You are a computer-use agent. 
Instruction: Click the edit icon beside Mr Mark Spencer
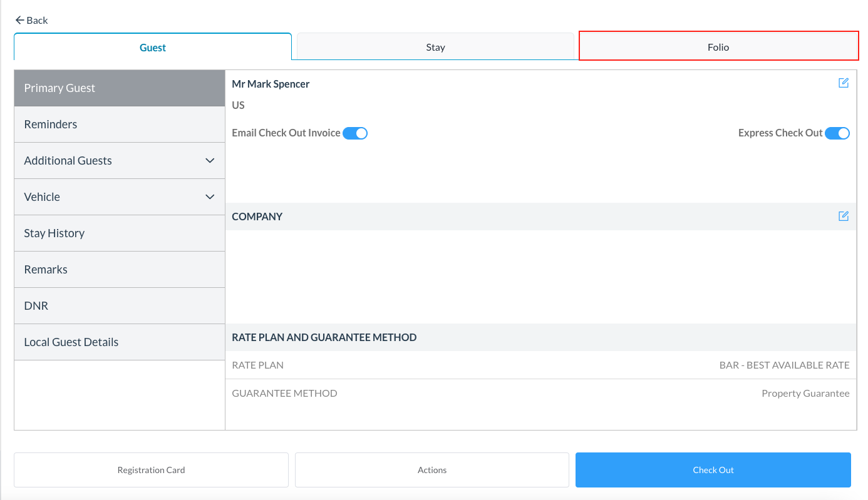[843, 83]
